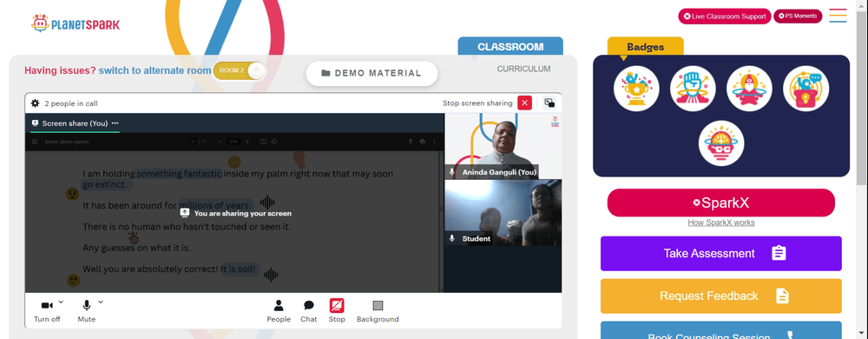Open DEMO MATERIAL folder button
The width and height of the screenshot is (868, 339).
372,73
